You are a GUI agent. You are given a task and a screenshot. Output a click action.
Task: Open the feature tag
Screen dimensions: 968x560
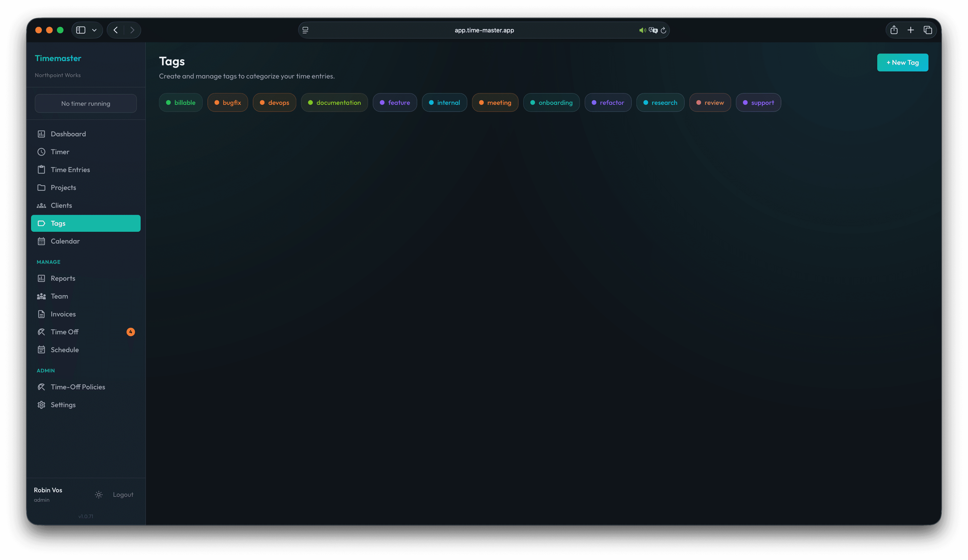pyautogui.click(x=395, y=103)
